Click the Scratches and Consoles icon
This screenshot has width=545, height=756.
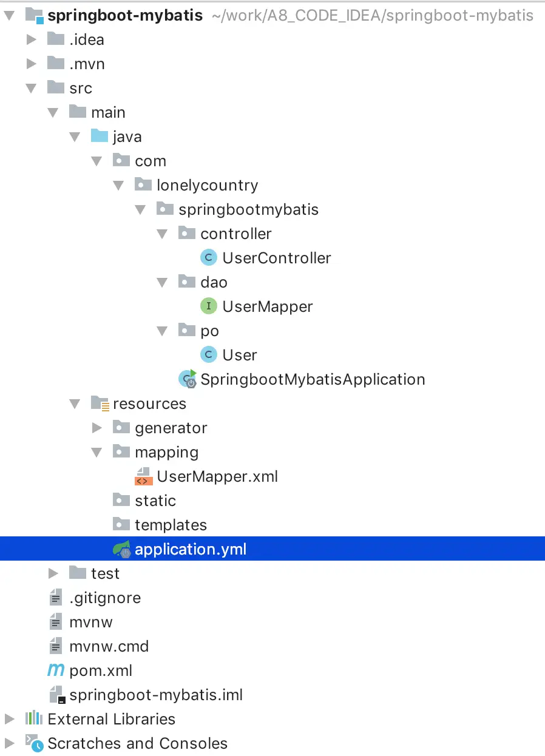click(x=33, y=743)
